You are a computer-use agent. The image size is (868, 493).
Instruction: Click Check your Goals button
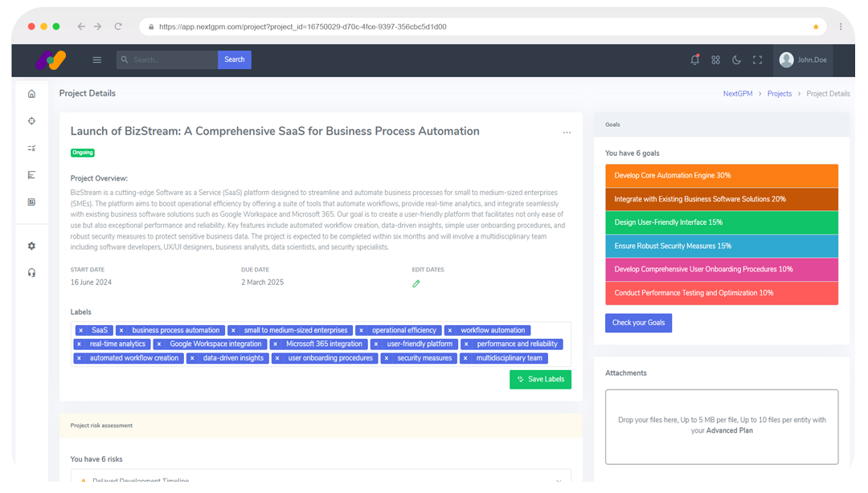pos(638,323)
